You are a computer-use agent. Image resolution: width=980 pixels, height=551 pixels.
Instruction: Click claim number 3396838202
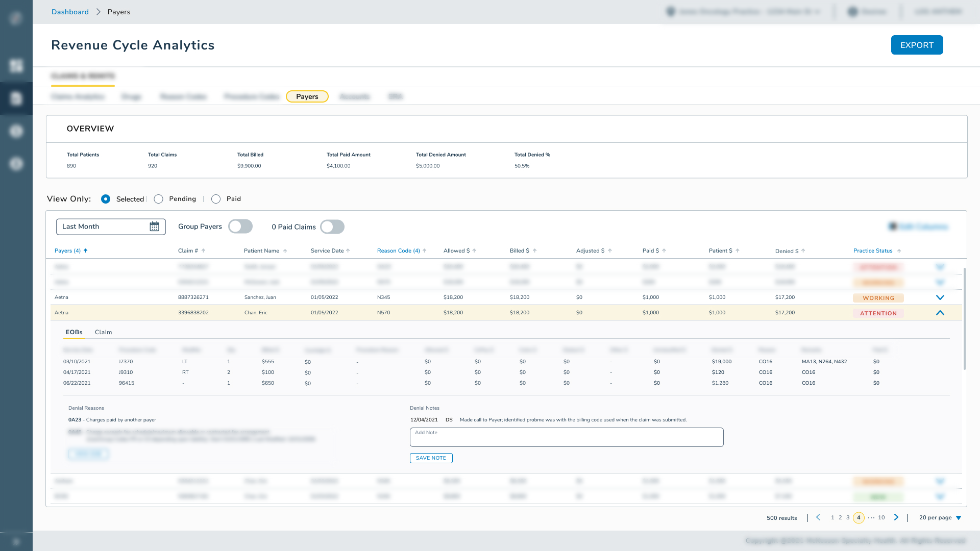tap(193, 313)
